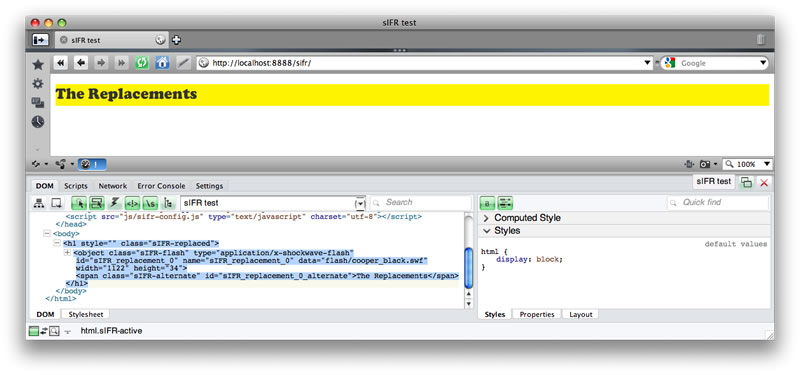Screen dimensions: 800x375
Task: Open the show images camera menu
Action: point(709,164)
